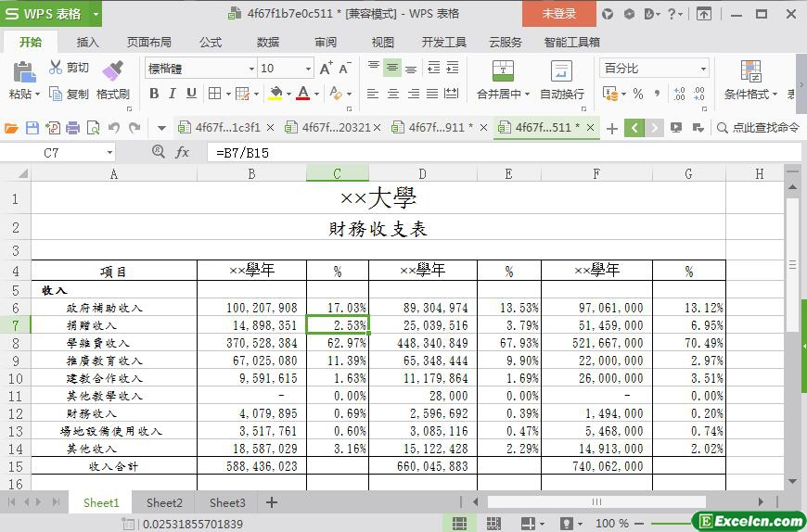Decrease font size with A- icon

click(345, 68)
